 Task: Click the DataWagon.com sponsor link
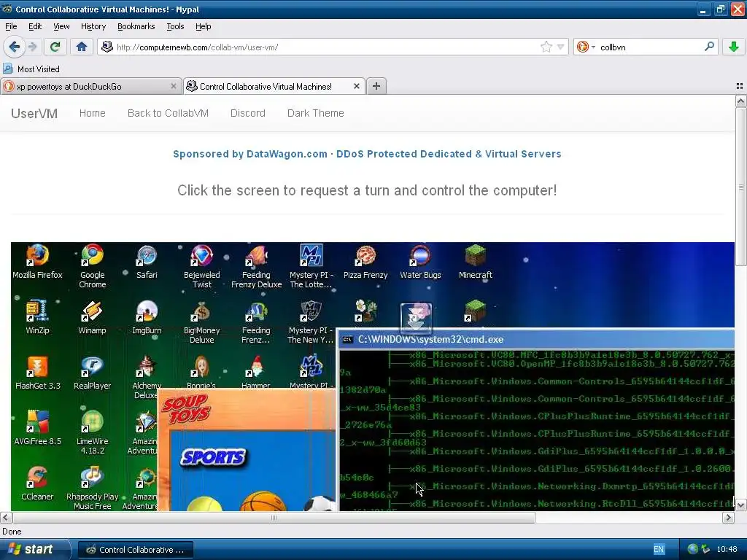pyautogui.click(x=367, y=154)
